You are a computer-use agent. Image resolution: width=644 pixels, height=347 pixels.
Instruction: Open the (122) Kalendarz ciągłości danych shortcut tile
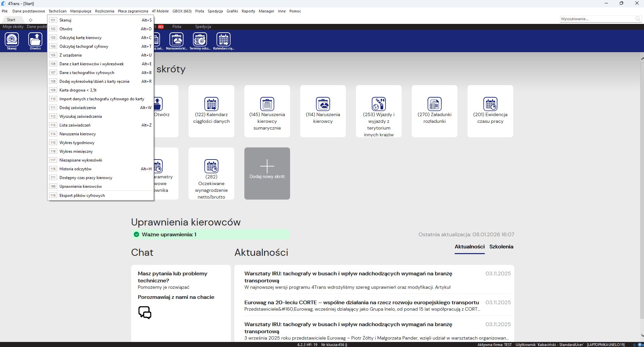tap(211, 111)
